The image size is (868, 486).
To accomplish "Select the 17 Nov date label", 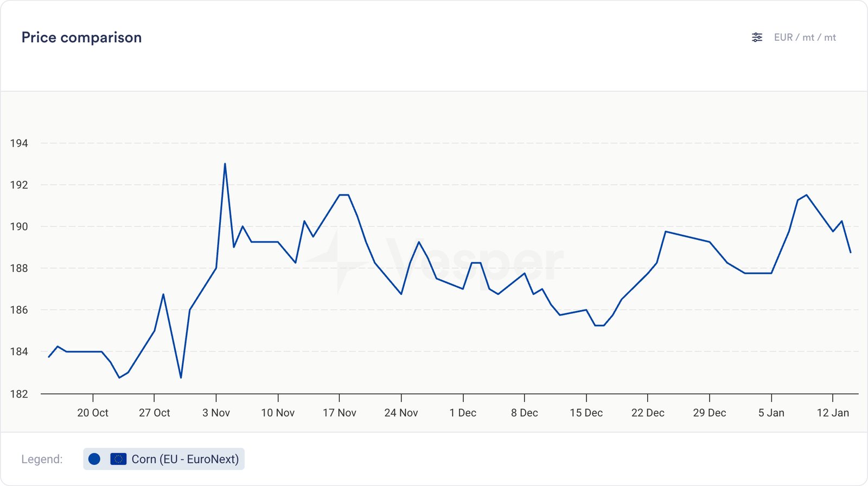I will coord(339,413).
